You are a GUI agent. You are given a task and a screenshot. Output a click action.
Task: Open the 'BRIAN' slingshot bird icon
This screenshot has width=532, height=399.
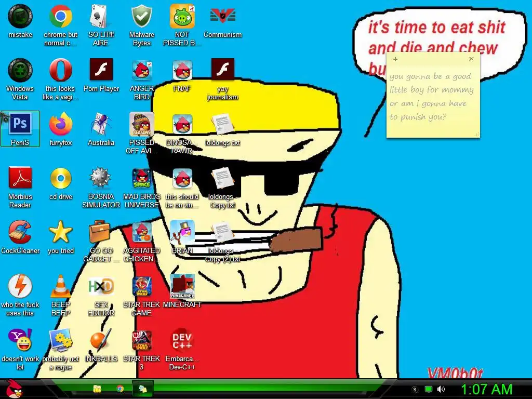[x=182, y=237]
